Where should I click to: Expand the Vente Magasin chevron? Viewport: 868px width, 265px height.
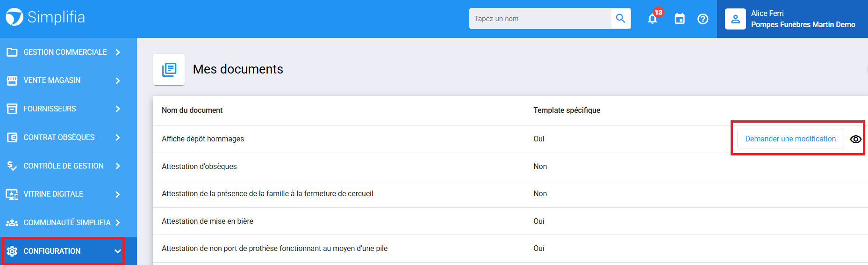118,81
